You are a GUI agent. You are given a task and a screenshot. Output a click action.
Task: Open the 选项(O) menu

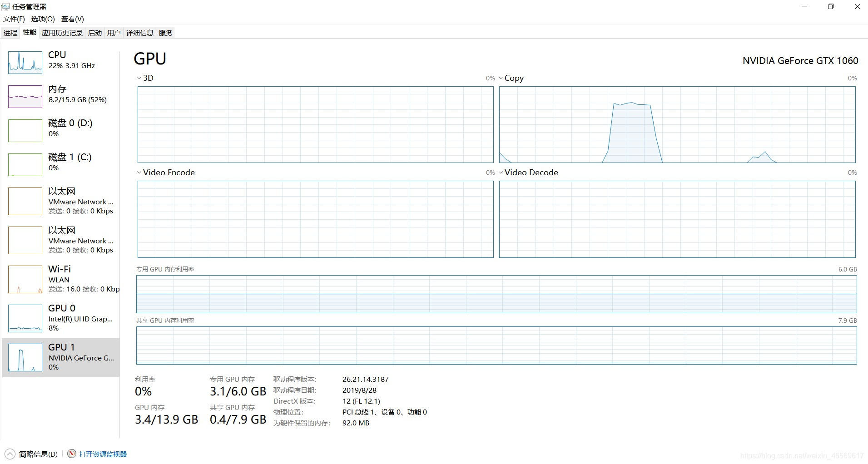(x=43, y=19)
